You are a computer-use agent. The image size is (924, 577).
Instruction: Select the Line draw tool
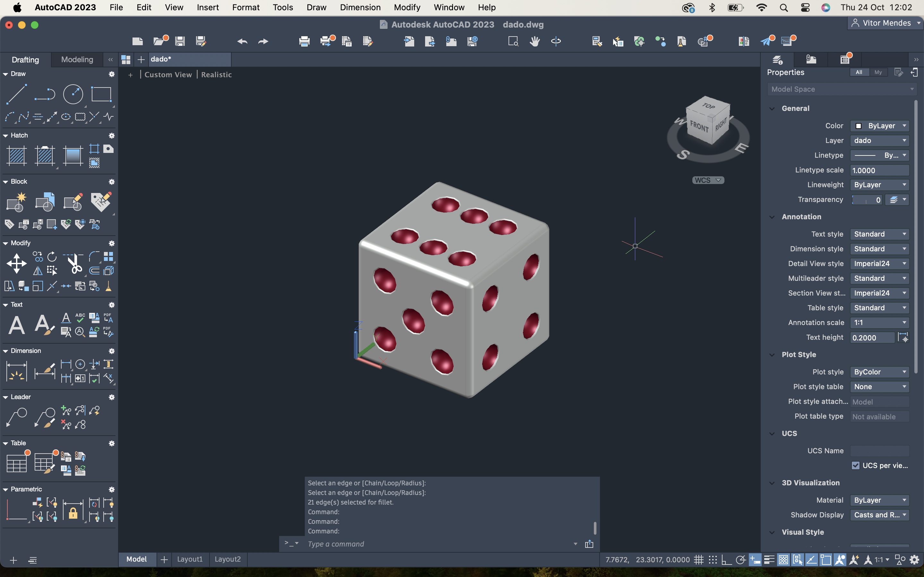click(x=16, y=94)
